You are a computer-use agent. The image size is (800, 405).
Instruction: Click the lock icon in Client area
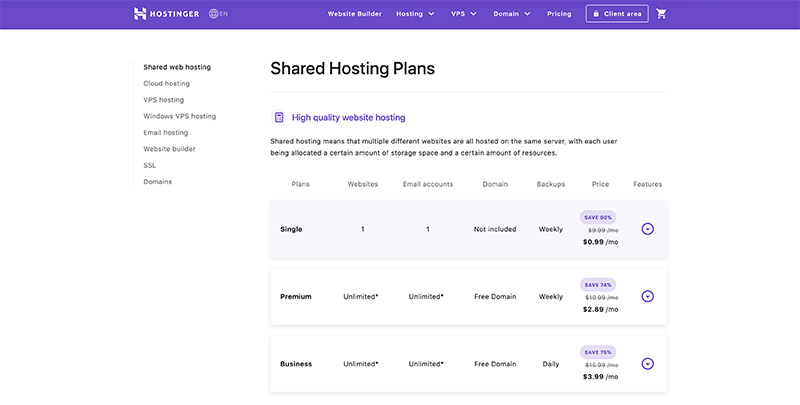tap(596, 14)
